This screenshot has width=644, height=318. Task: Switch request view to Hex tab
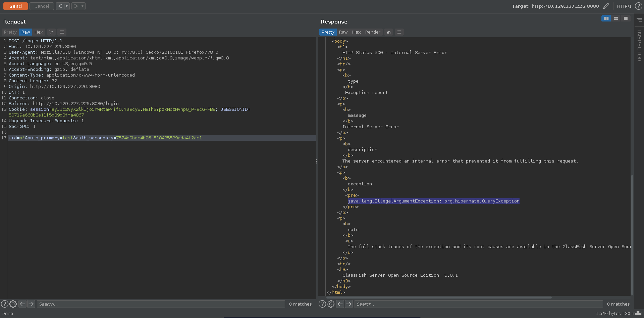point(39,32)
